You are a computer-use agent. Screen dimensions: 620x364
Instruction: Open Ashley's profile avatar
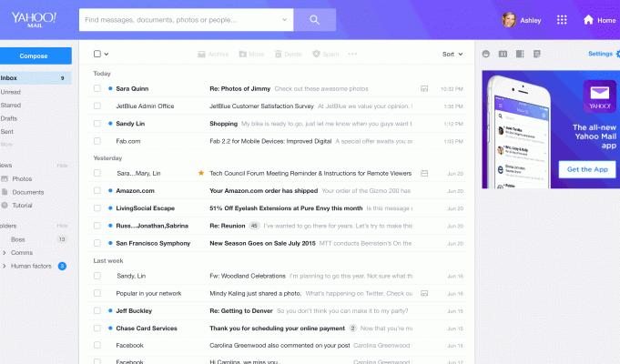click(x=509, y=20)
